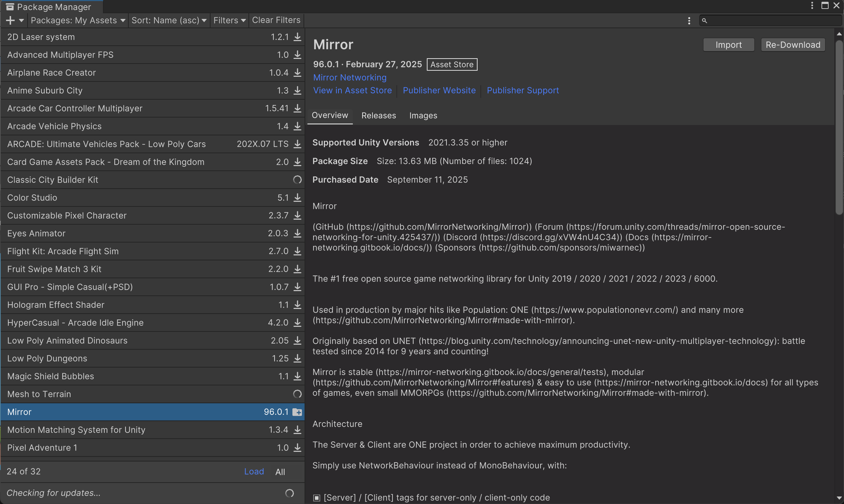The width and height of the screenshot is (844, 504).
Task: Click download icon for 2D Laser system
Action: pyautogui.click(x=297, y=37)
